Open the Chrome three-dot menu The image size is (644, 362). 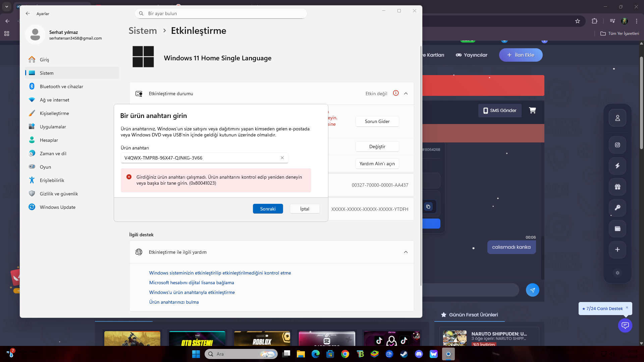[x=636, y=21]
